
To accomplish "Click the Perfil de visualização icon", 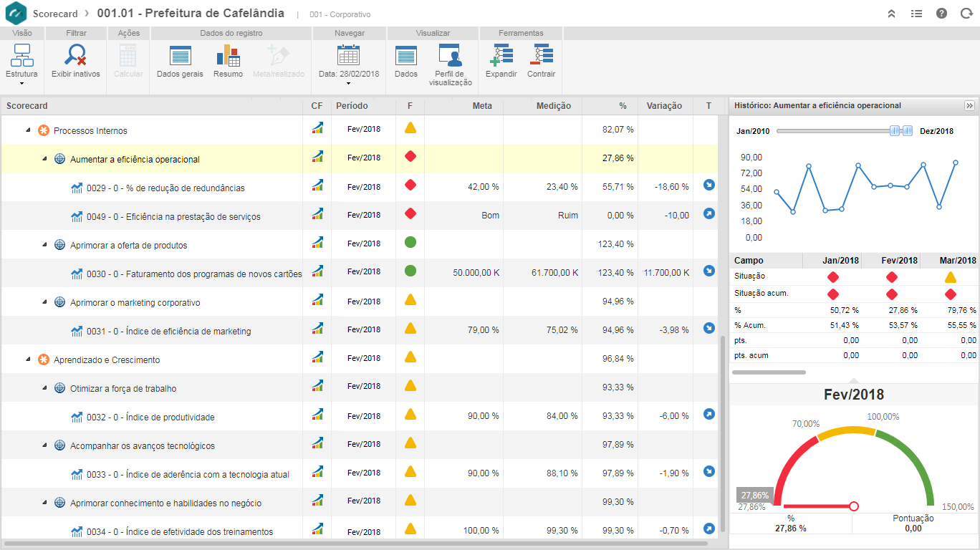I will click(x=450, y=56).
